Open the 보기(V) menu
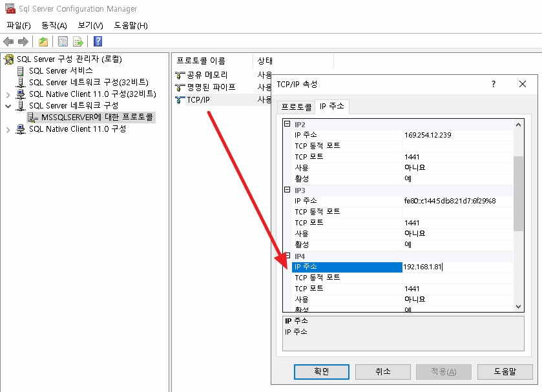This screenshot has height=392, width=542. point(90,26)
